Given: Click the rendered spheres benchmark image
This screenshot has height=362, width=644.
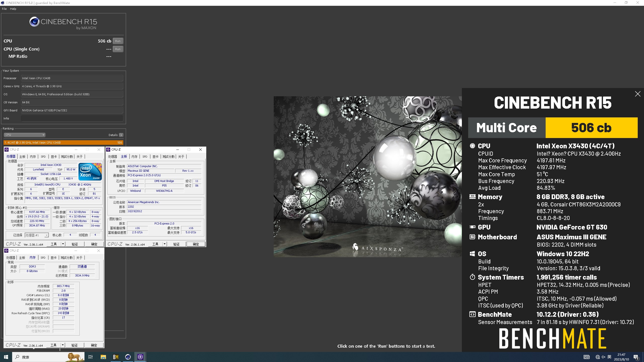Looking at the screenshot, I should click(x=368, y=176).
